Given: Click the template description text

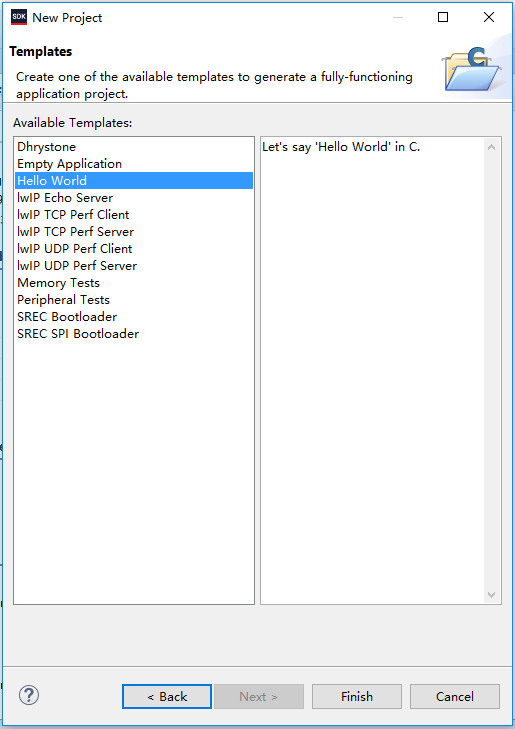Looking at the screenshot, I should (341, 147).
